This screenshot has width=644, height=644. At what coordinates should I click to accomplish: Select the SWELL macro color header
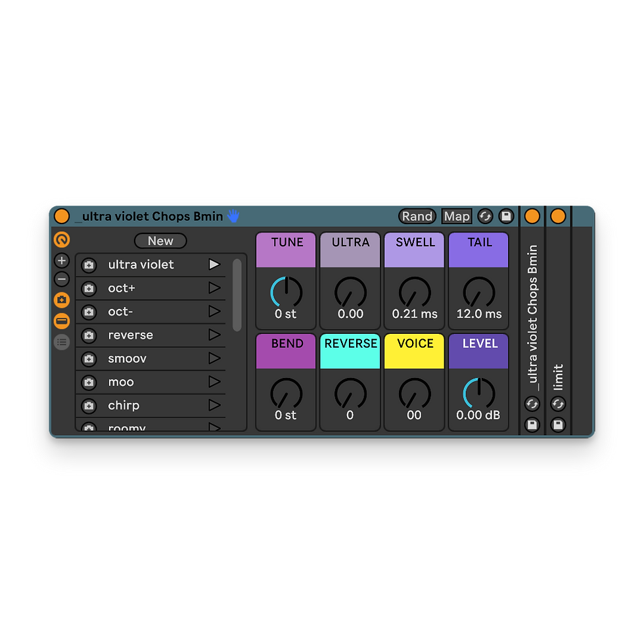(x=415, y=250)
